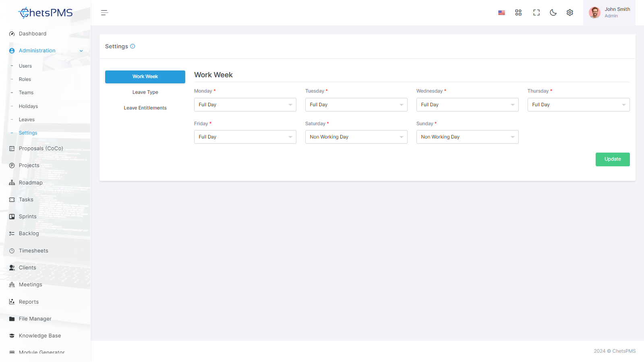
Task: Open Reports label in sidebar
Action: point(29,302)
